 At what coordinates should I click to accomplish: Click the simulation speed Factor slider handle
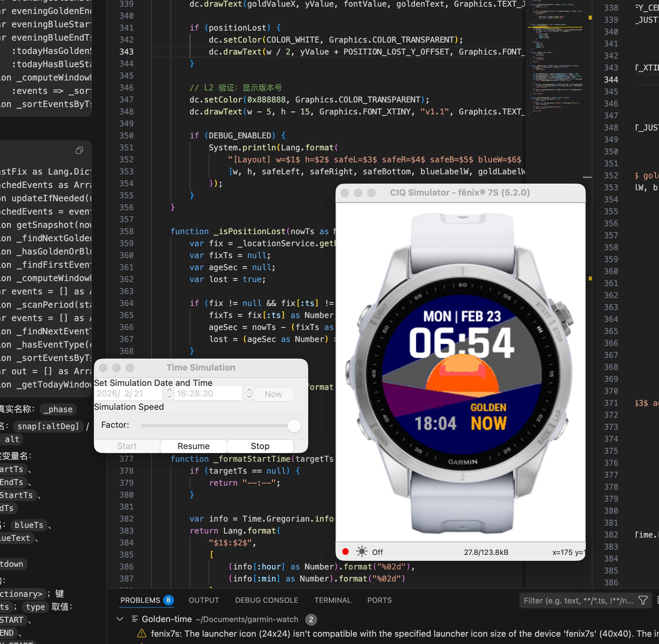294,425
